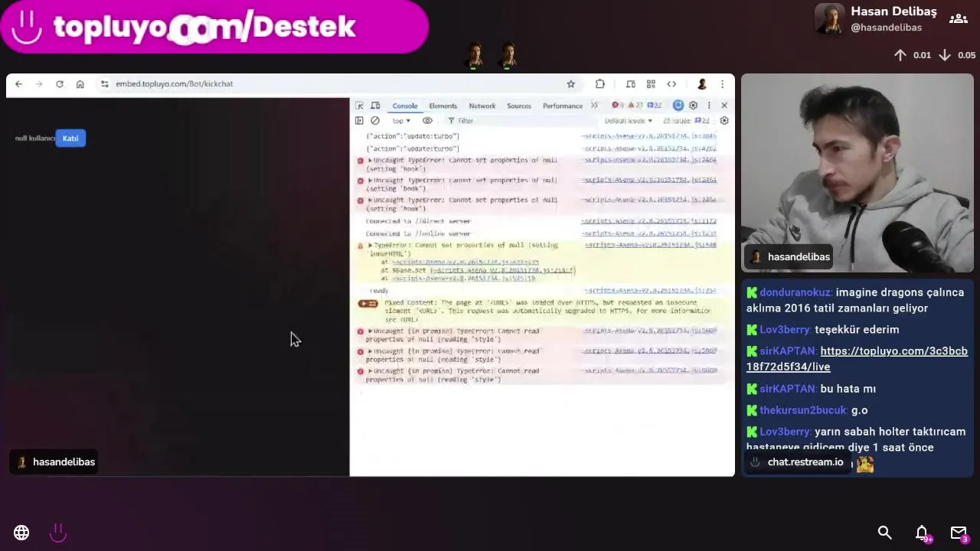
Task: Open the Chrome three-dot menu
Action: tap(722, 84)
